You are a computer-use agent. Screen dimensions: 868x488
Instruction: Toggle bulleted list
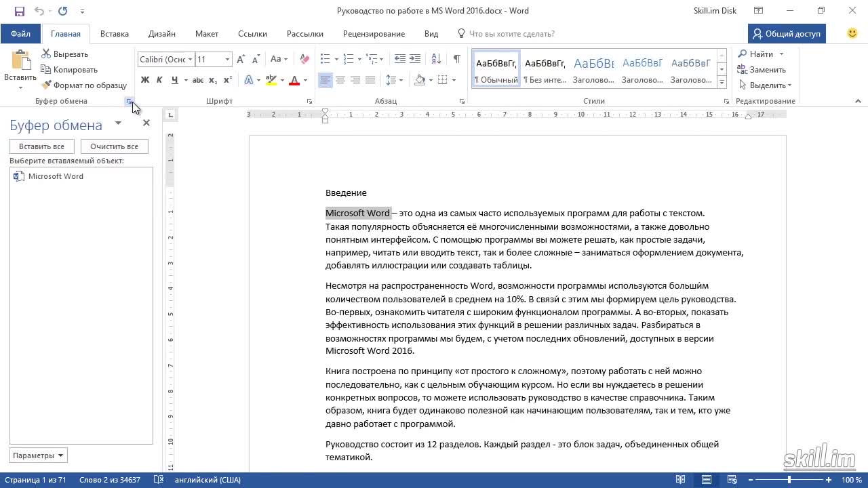tap(325, 60)
